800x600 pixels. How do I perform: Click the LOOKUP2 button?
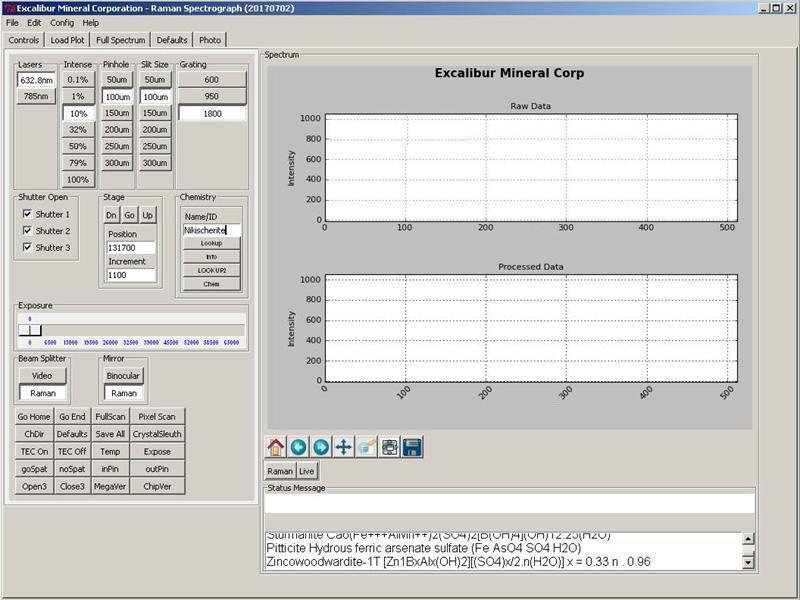tap(211, 270)
